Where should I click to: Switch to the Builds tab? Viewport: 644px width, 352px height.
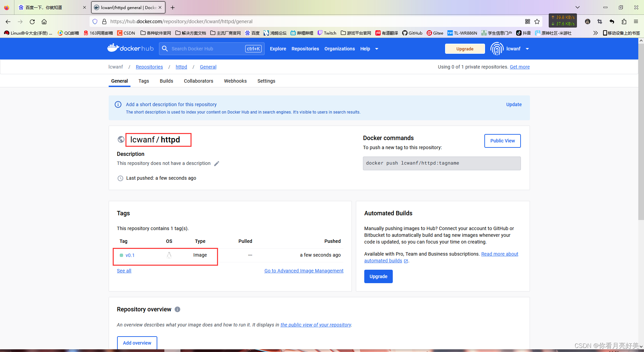tap(166, 81)
